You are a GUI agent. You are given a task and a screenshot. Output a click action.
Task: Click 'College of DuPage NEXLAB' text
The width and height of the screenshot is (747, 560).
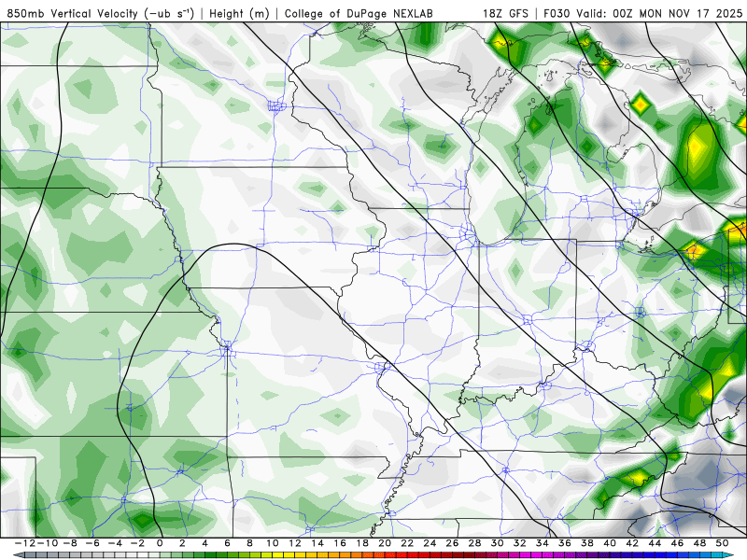click(x=359, y=13)
